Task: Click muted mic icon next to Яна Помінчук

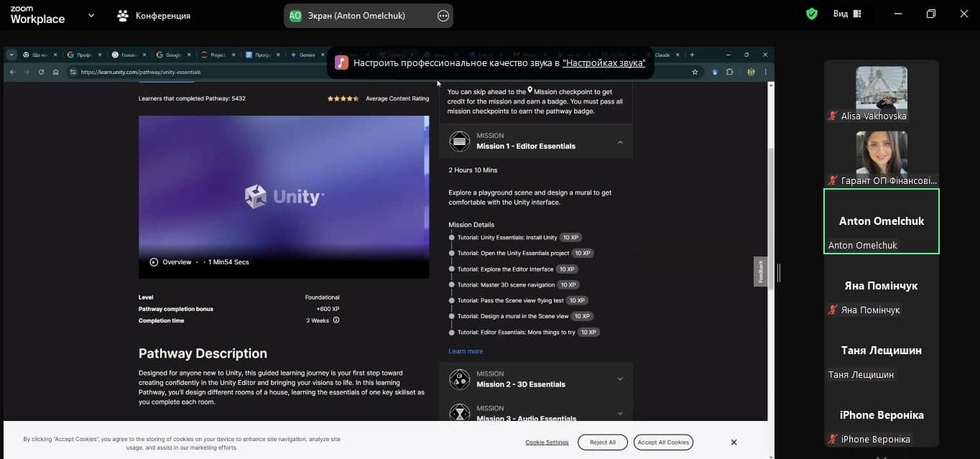Action: (833, 310)
